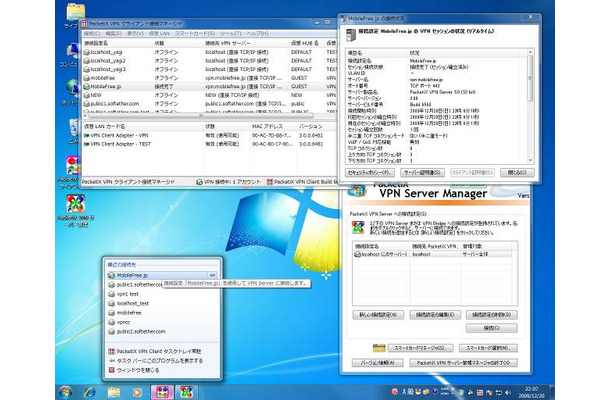Click the volume icon in system tray
This screenshot has width=610, height=400.
pos(508,392)
